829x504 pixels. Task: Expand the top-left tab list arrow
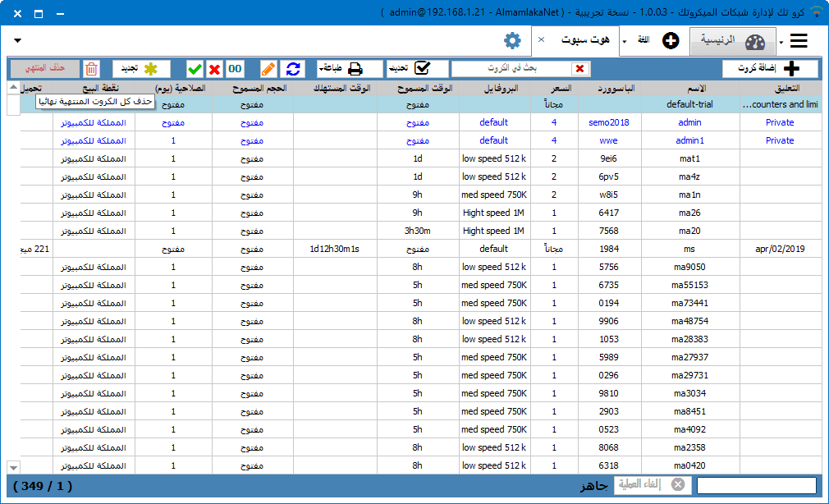point(17,41)
